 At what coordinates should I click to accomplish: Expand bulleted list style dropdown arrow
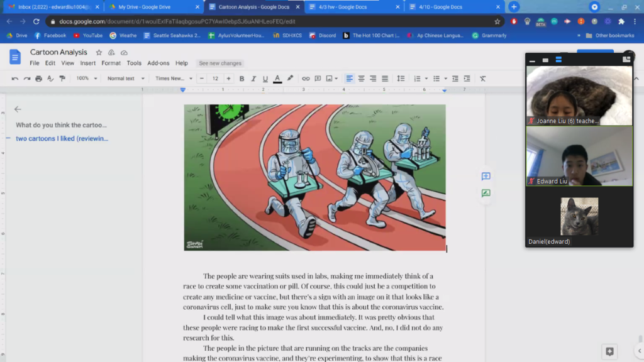[x=446, y=79]
